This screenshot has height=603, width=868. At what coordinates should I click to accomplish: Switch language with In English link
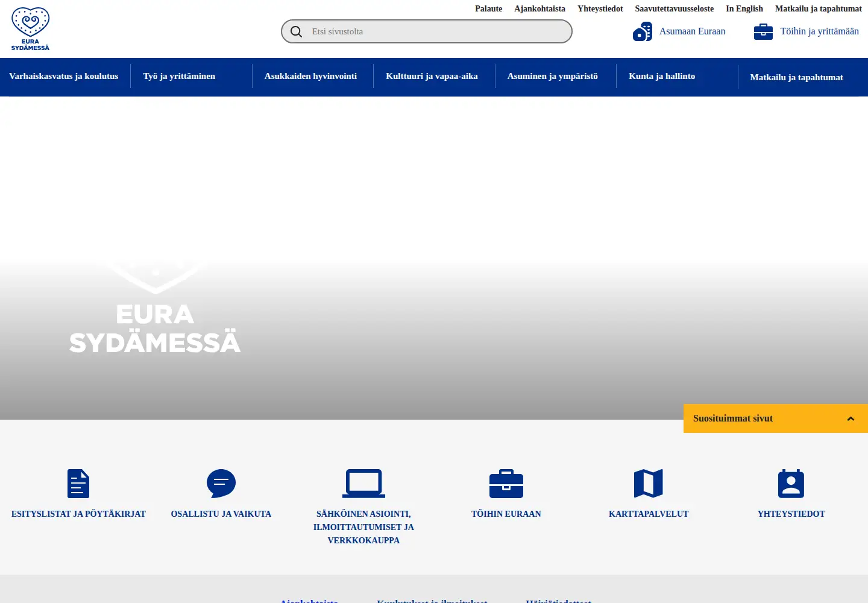tap(744, 8)
